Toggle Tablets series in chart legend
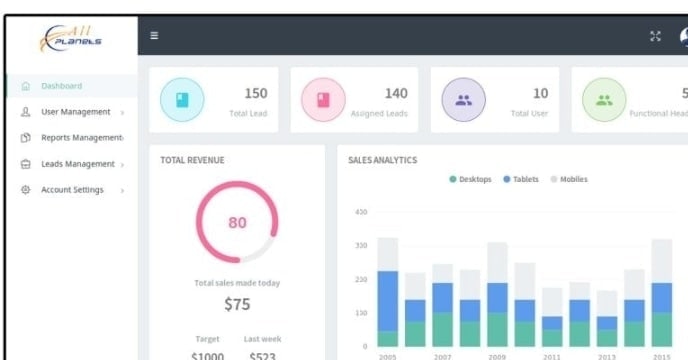This screenshot has width=688, height=360. coord(521,179)
